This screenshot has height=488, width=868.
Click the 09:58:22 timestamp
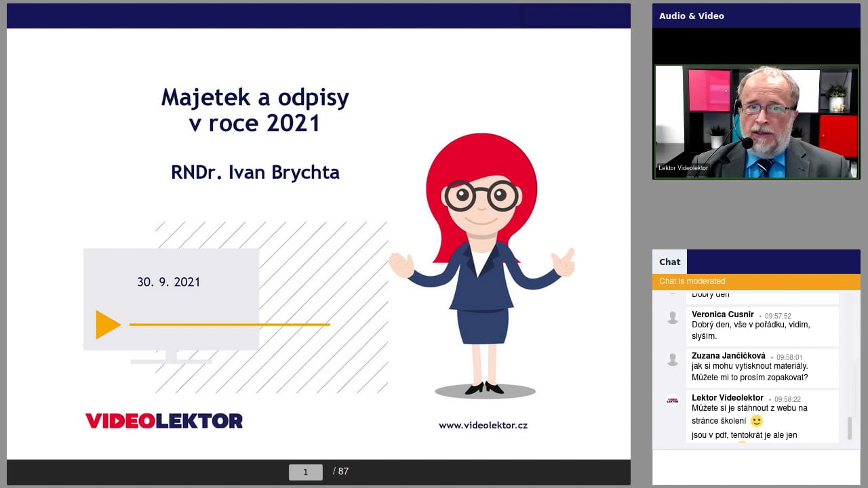coord(787,399)
